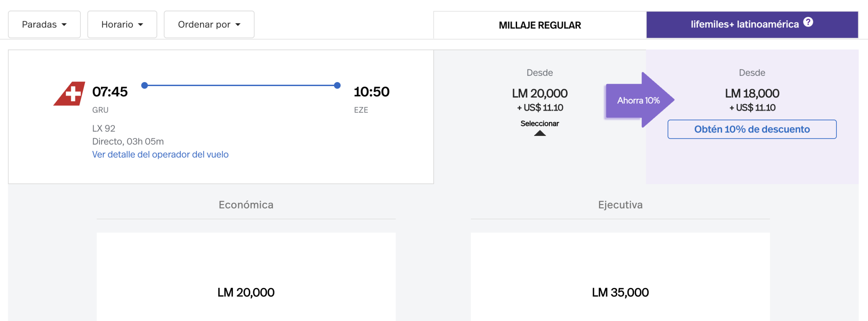Open the Paradas filter dropdown
Image resolution: width=868 pixels, height=321 pixels.
[x=44, y=24]
